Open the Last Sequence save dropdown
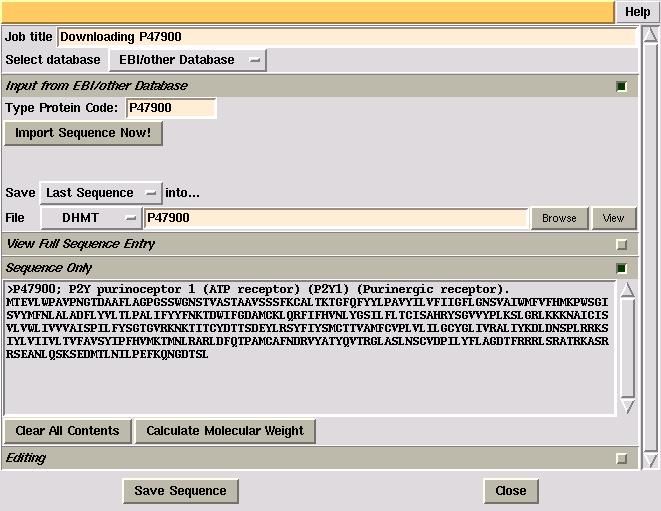Screen dimensions: 661x511 tap(100, 193)
